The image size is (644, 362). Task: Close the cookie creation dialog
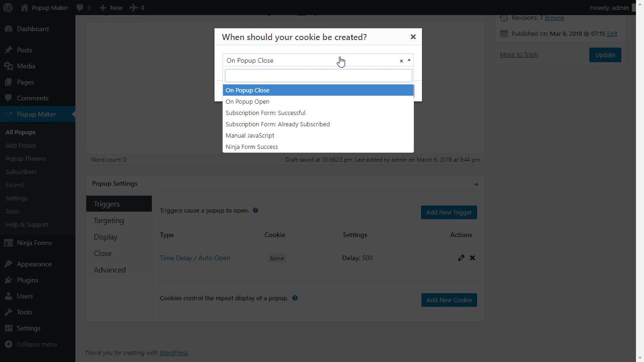(413, 37)
